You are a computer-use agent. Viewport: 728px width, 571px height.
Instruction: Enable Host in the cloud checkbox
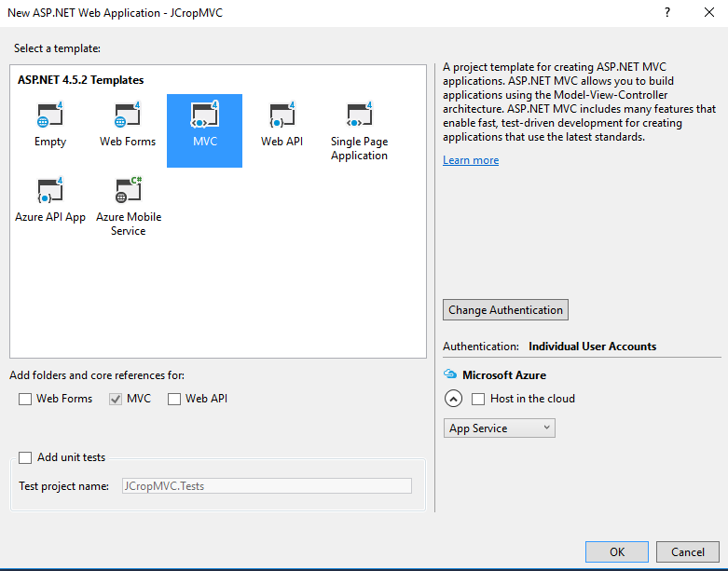tap(478, 399)
